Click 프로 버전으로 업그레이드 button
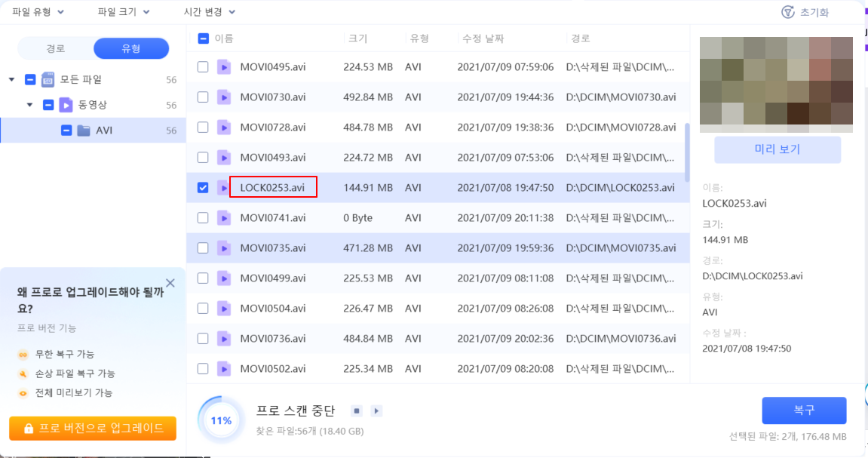868x458 pixels. 93,429
